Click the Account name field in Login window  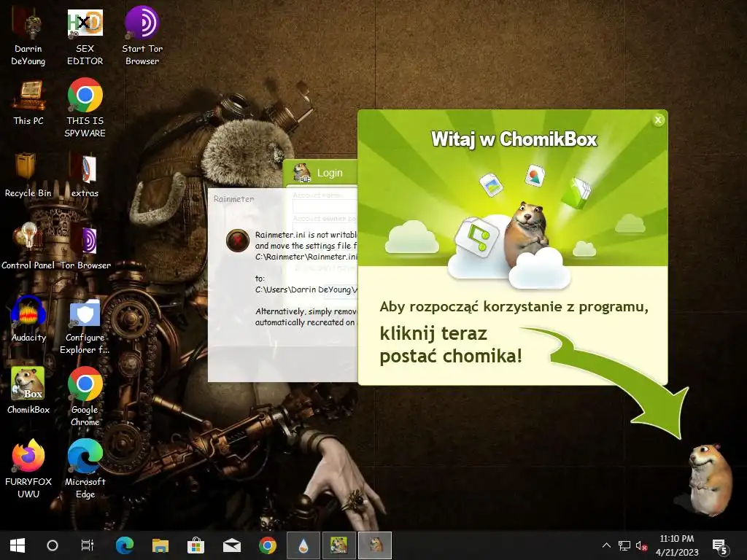coord(325,206)
